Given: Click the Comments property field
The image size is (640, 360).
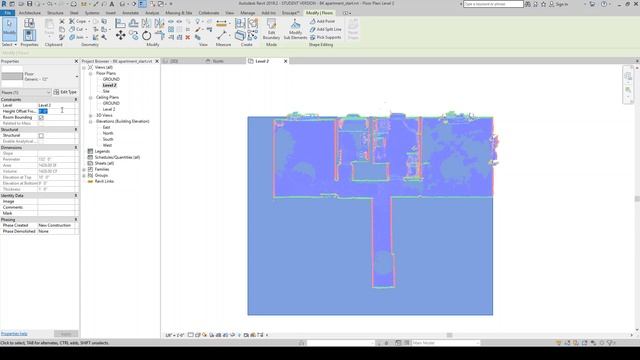Looking at the screenshot, I should coord(57,207).
